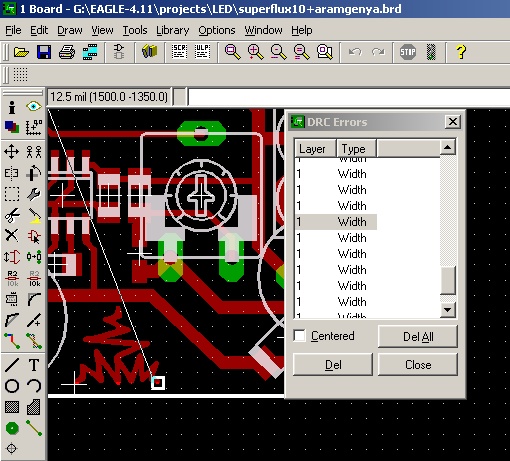Zoom to fit with the first magnifier icon
Screen dimensions: 510x461
point(232,52)
